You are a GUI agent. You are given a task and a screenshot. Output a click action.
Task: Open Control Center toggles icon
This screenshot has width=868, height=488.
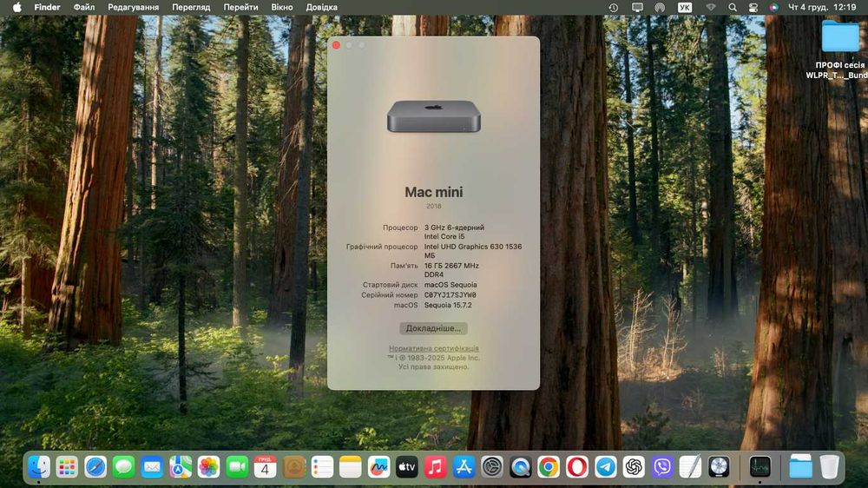[753, 7]
